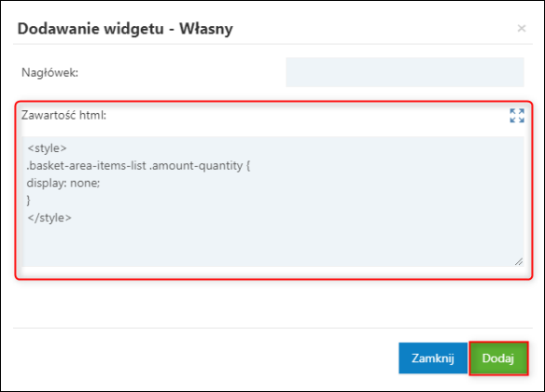Viewport: 545px width, 392px height.
Task: Click the word Własny in title
Action: [x=206, y=29]
